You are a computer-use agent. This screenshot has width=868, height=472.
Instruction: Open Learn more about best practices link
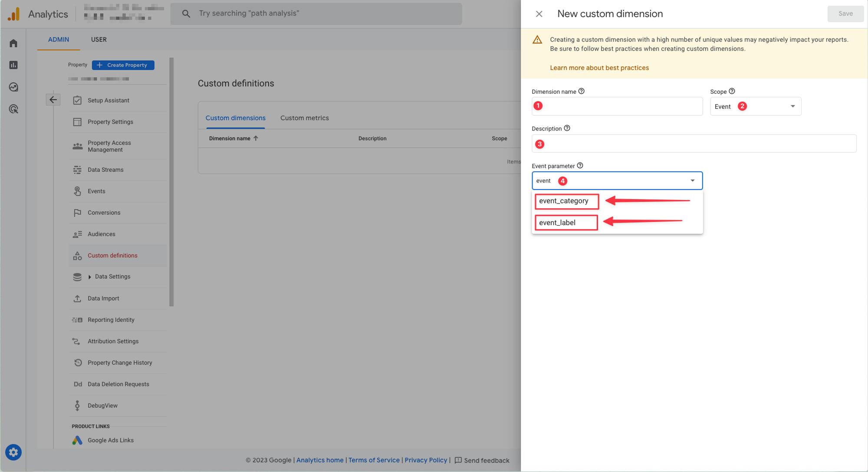click(599, 68)
